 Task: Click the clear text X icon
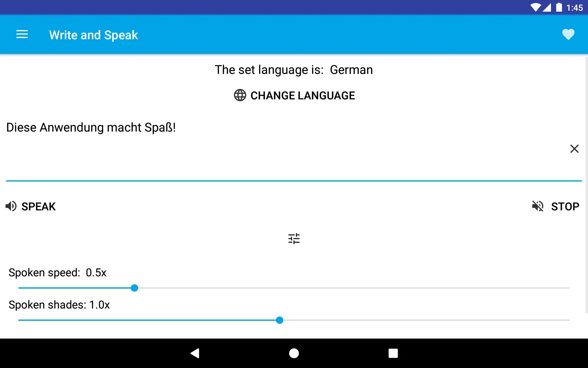pyautogui.click(x=574, y=148)
